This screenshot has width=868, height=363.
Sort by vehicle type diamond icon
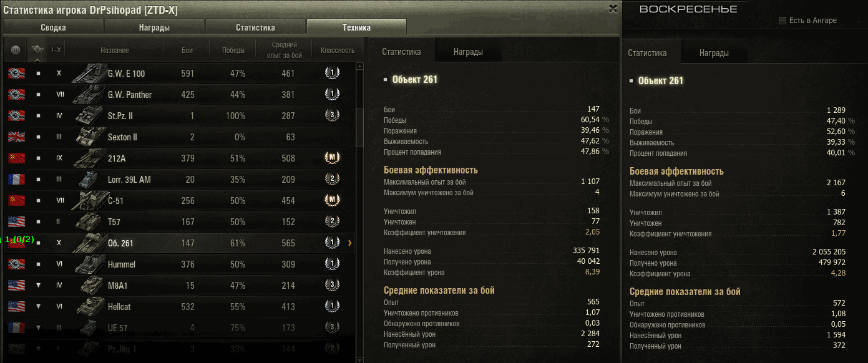click(x=38, y=50)
